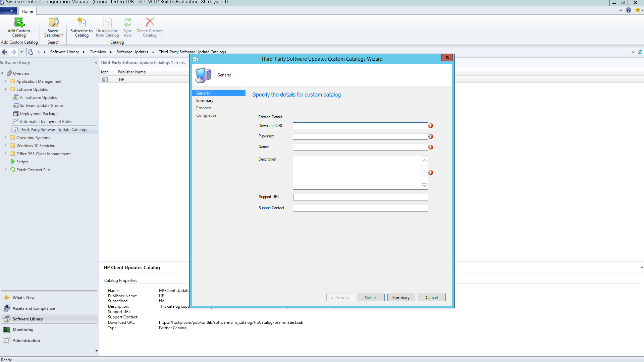This screenshot has width=644, height=362.
Task: Click the Download URL input field
Action: (x=360, y=126)
